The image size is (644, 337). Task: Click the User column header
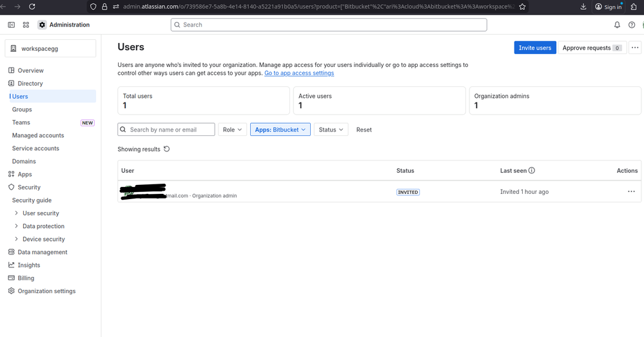tap(128, 170)
